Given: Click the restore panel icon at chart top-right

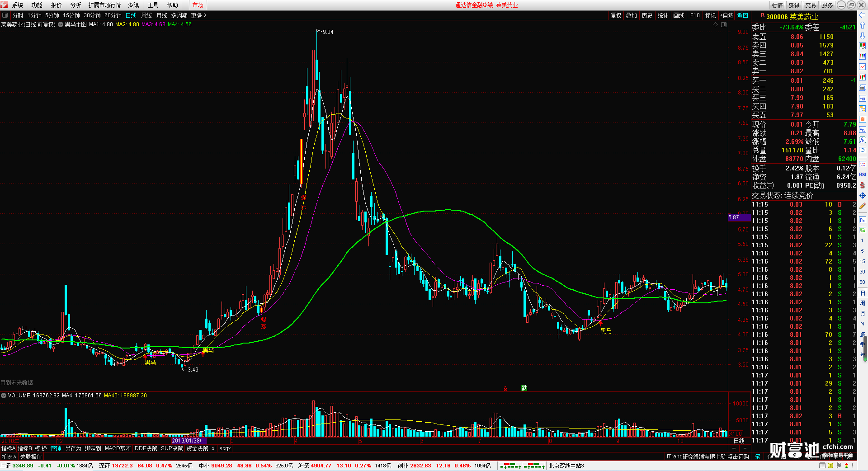Looking at the screenshot, I should 724,25.
